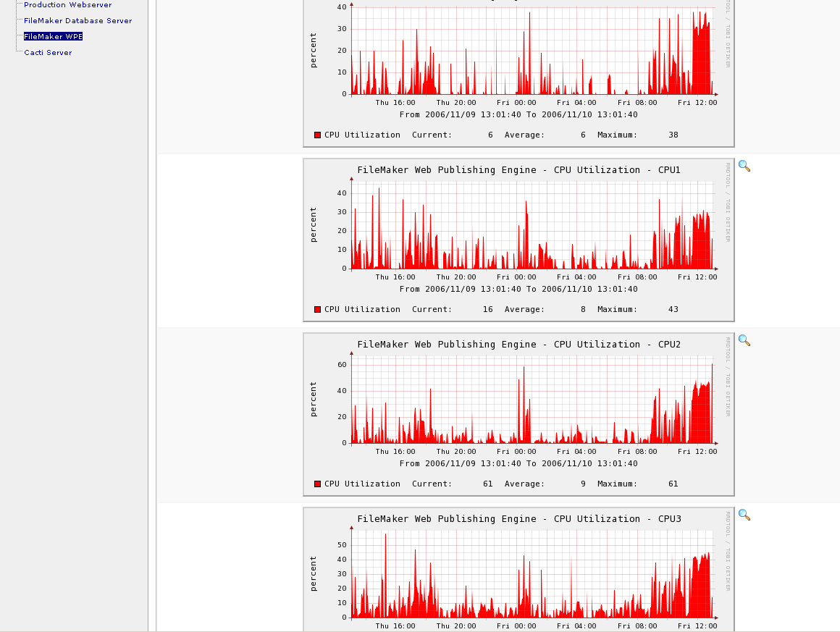Viewport: 840px width, 632px height.
Task: Click the From/To date range under the CPU2 graph
Action: point(518,464)
